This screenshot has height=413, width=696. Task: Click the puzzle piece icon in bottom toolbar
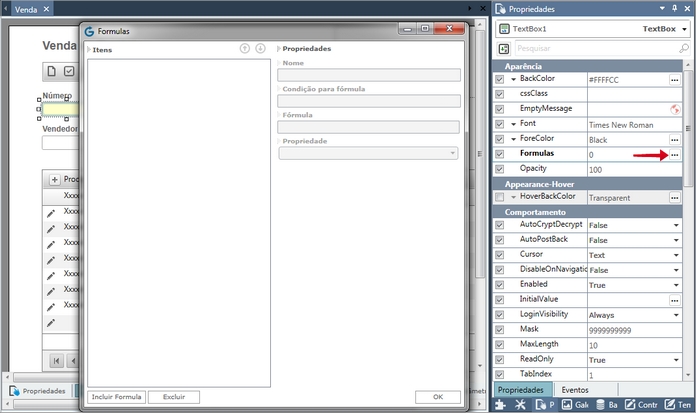click(501, 405)
